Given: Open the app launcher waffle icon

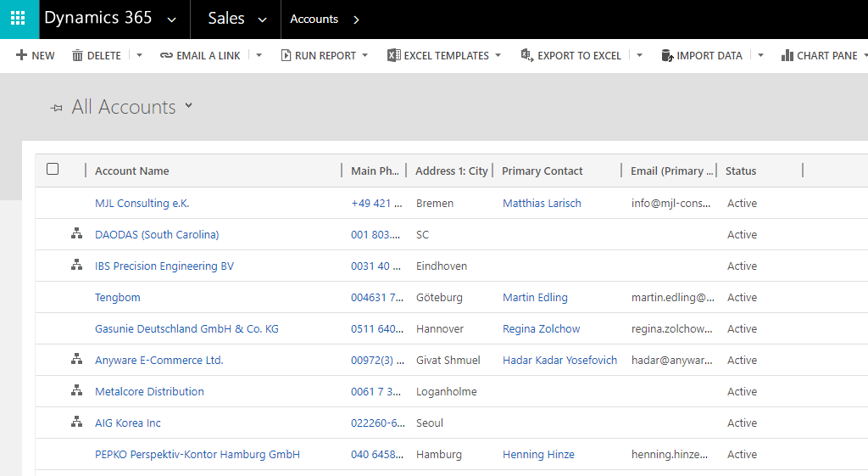Looking at the screenshot, I should 19,19.
